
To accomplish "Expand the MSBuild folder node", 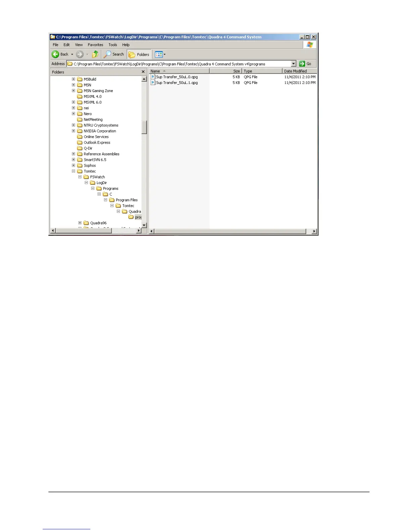I will 74,79.
